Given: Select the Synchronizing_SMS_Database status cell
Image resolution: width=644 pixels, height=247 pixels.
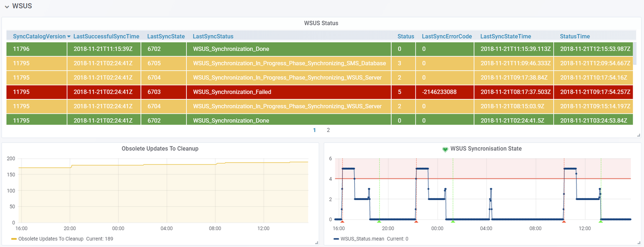Looking at the screenshot, I should pos(289,64).
